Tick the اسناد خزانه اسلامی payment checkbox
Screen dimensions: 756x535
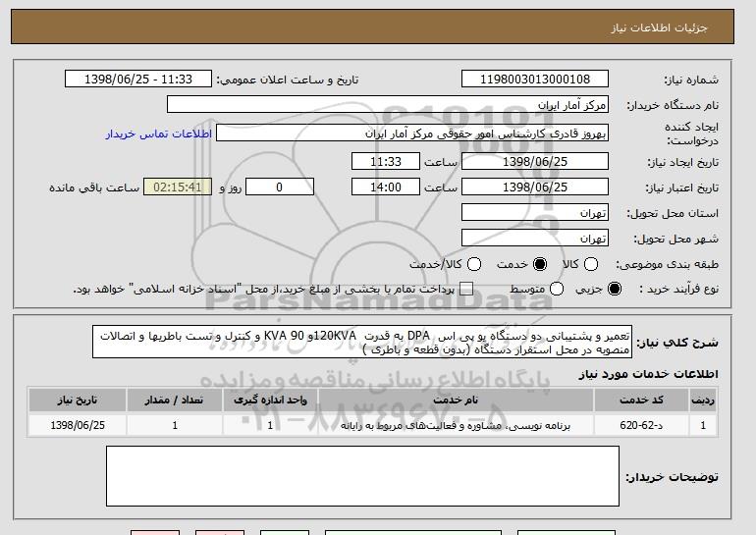(x=466, y=290)
